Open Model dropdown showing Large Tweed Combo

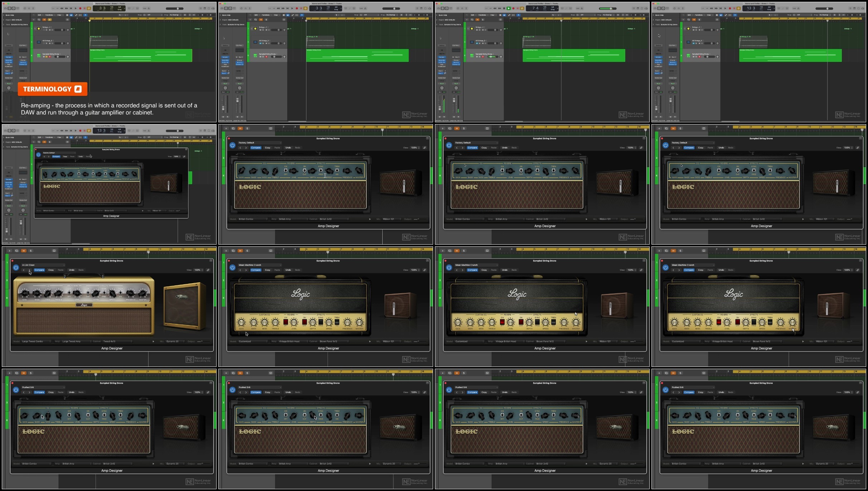[37, 341]
